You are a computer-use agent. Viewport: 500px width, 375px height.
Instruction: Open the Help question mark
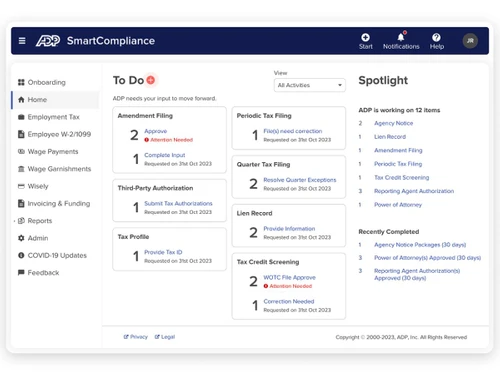point(436,37)
